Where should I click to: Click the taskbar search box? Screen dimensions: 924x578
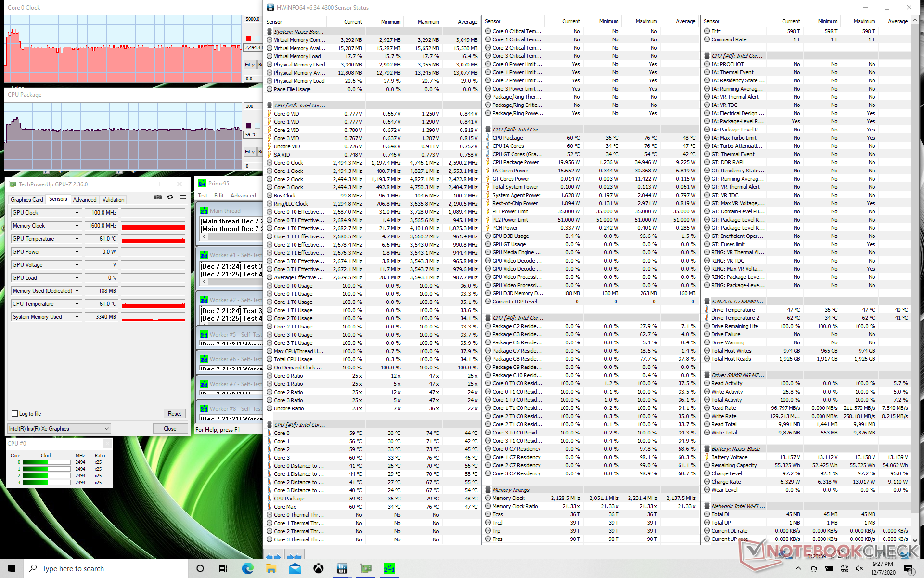(x=106, y=569)
